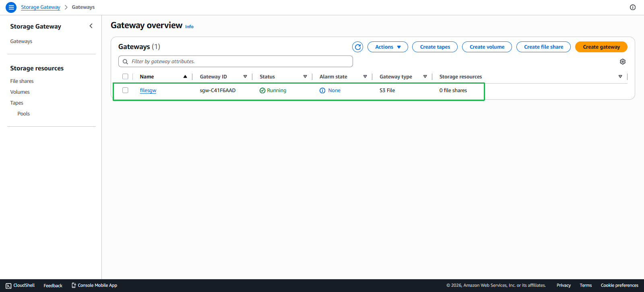Open File shares in side navigation
644x292 pixels.
22,81
